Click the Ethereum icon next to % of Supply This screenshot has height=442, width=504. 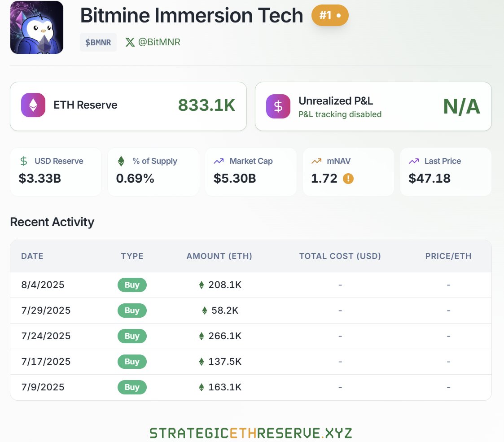121,161
